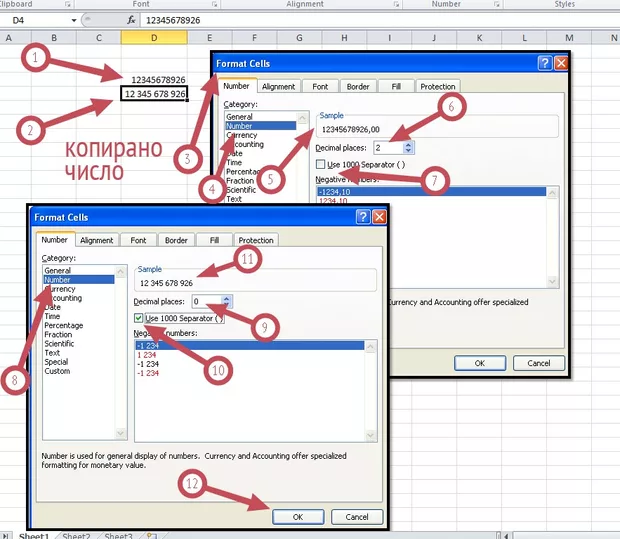Open the Number group dialog launcher icon
The image size is (620, 539).
497,4
